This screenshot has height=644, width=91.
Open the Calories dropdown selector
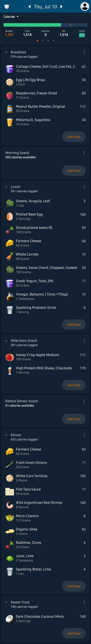click(11, 17)
